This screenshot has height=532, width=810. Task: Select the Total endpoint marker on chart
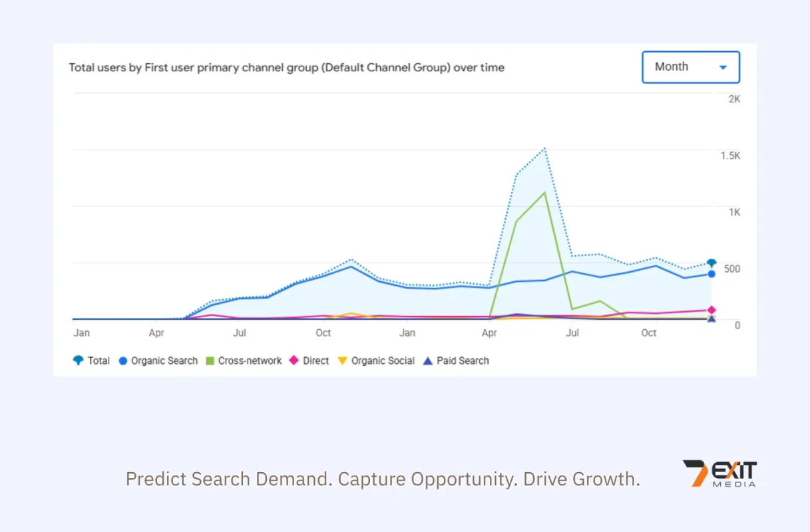click(x=711, y=263)
